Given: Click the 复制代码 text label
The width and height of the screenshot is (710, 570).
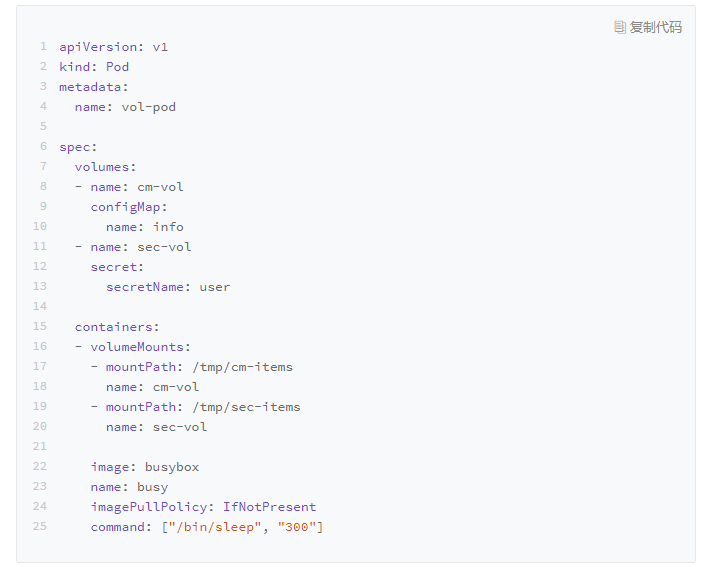Looking at the screenshot, I should (x=655, y=27).
